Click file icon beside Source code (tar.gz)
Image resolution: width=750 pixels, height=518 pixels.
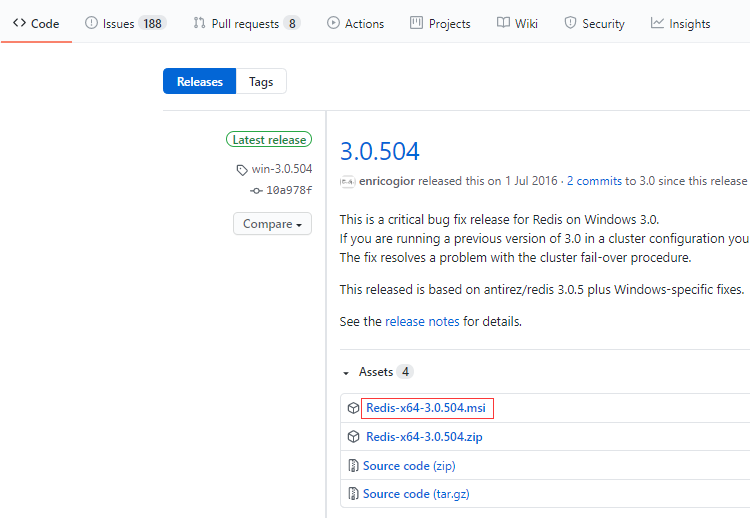[x=353, y=494]
